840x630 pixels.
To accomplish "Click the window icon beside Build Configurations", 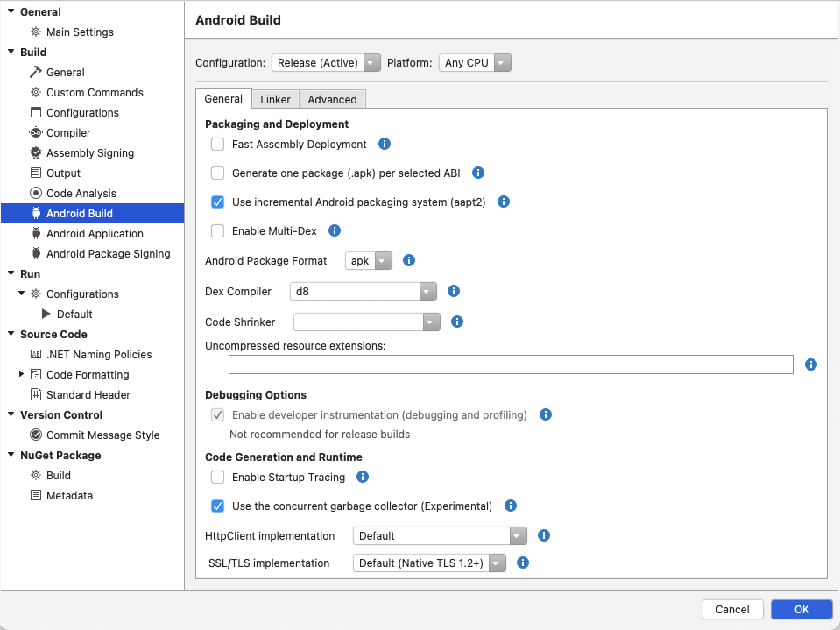I will pyautogui.click(x=36, y=112).
